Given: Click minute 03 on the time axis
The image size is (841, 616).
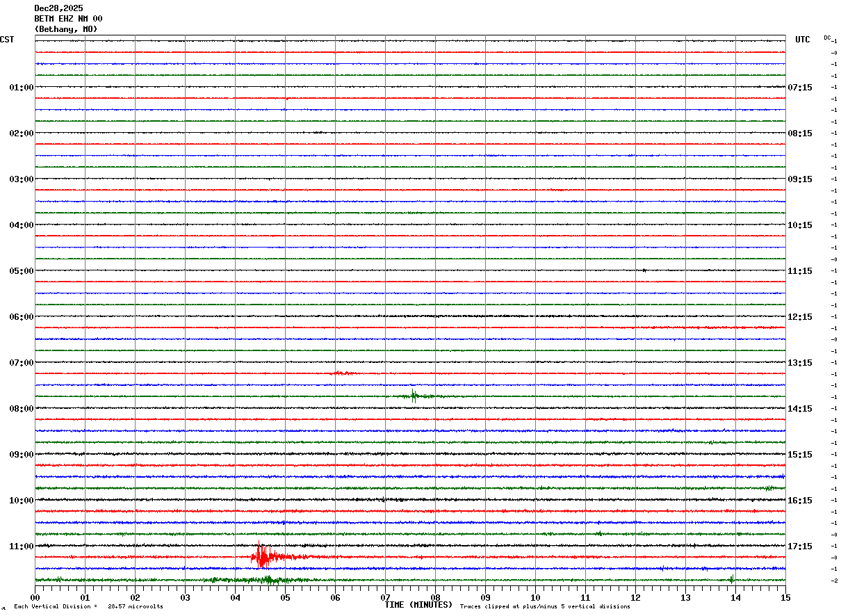Looking at the screenshot, I should point(185,597).
